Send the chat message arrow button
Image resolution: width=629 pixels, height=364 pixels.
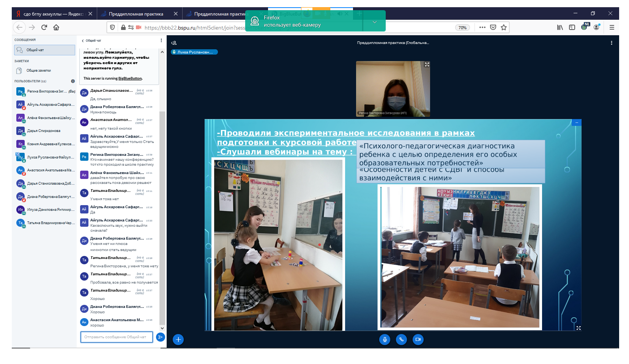coord(161,337)
